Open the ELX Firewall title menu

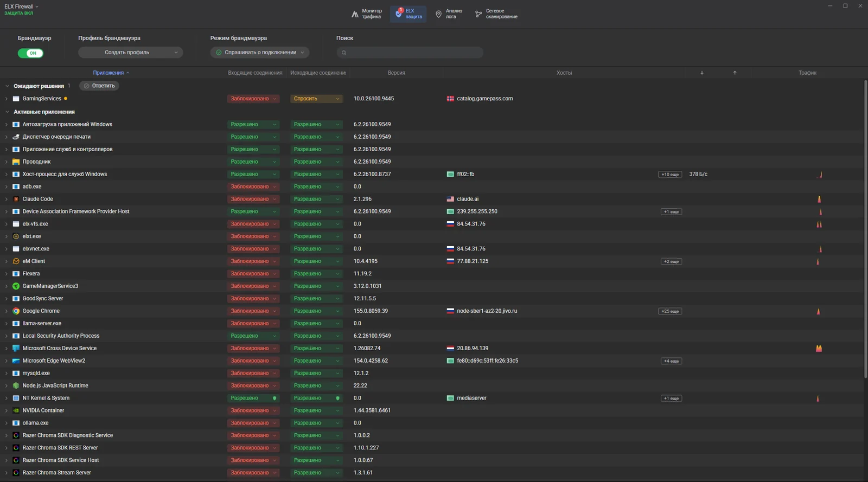tap(21, 7)
